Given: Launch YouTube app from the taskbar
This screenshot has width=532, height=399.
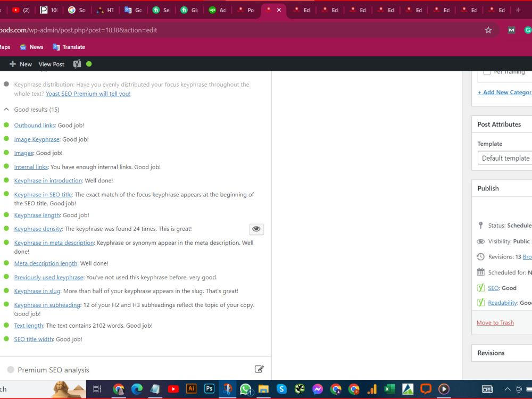Looking at the screenshot, I should pos(173,389).
